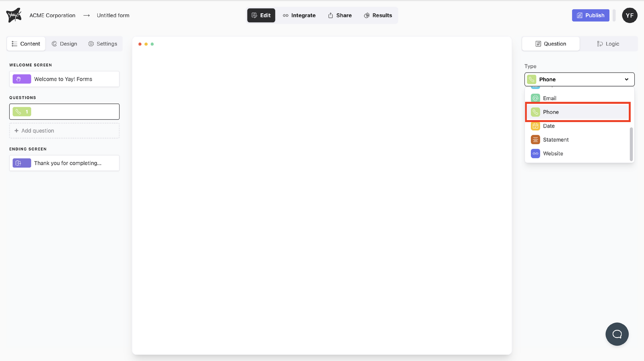Click the purple Welcome screen hand icon
The width and height of the screenshot is (644, 361).
pyautogui.click(x=22, y=79)
